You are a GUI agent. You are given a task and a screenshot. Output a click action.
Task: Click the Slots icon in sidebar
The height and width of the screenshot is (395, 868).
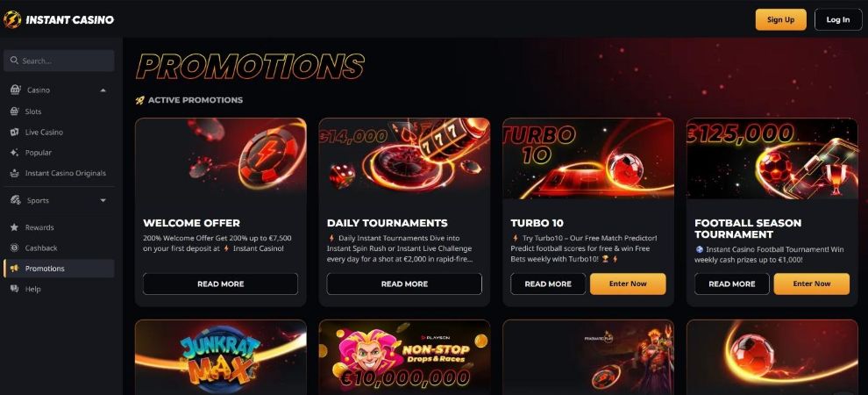tap(14, 111)
